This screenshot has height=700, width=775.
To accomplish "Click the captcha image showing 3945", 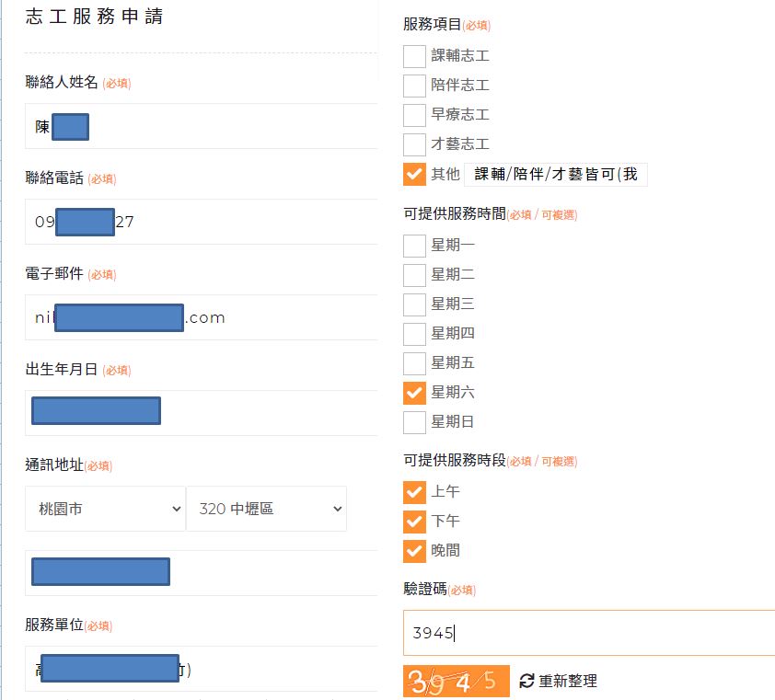I will pyautogui.click(x=457, y=681).
